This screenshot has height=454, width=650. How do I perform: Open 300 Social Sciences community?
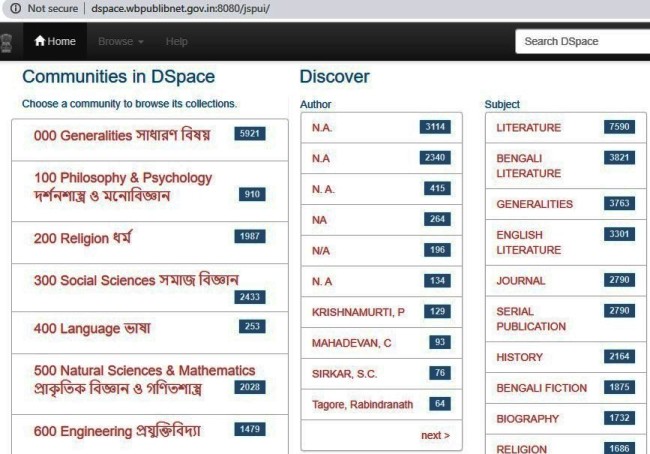tap(136, 279)
